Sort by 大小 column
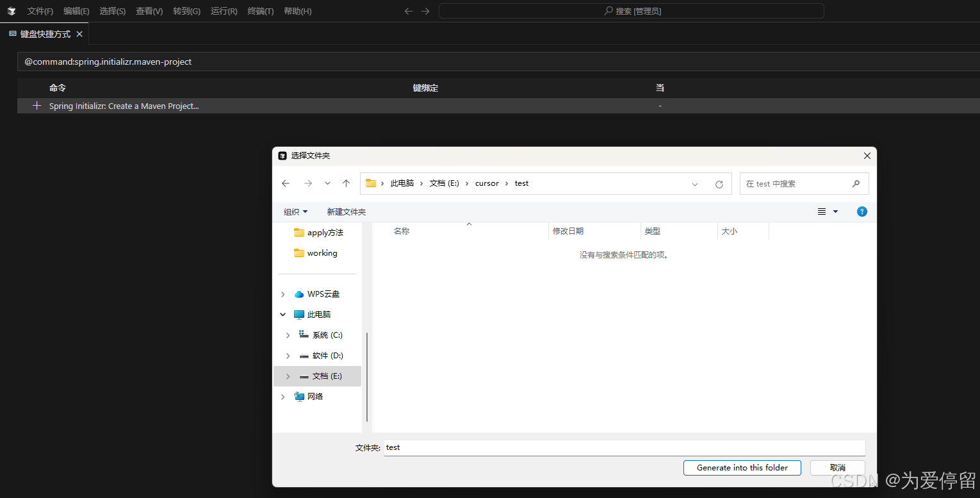Screen dimensions: 980x498 pos(729,231)
